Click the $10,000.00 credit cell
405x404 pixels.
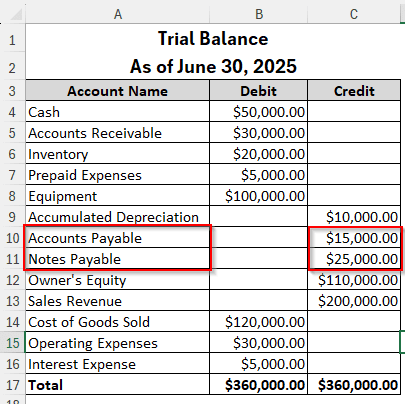[354, 217]
